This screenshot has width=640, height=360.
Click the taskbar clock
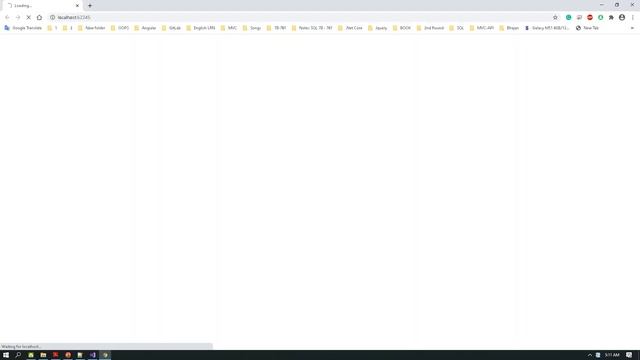pyautogui.click(x=612, y=355)
